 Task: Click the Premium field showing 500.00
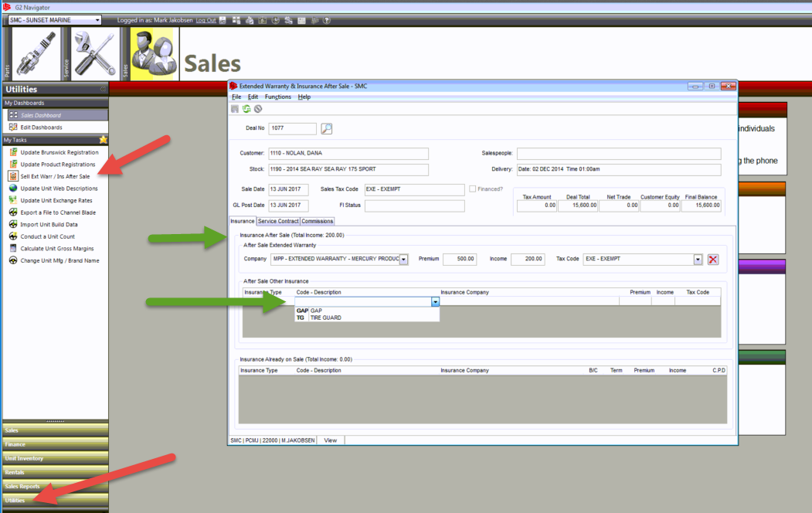460,259
